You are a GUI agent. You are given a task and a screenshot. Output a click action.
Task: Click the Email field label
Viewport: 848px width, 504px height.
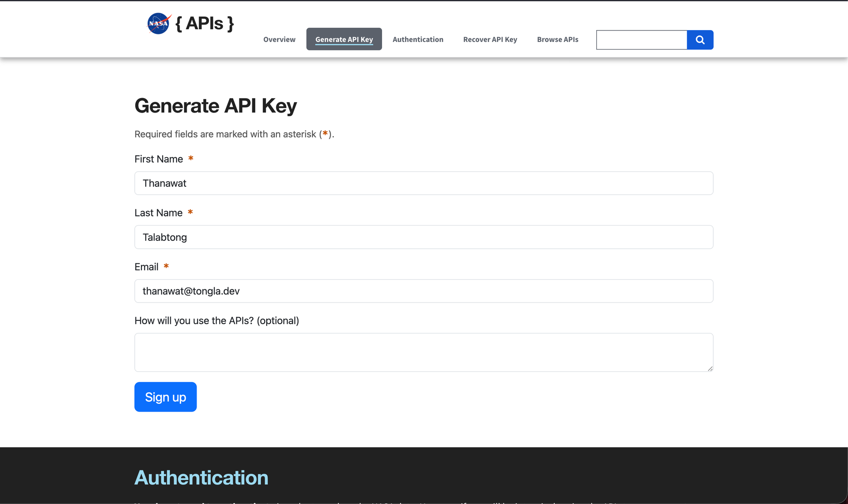tap(146, 267)
